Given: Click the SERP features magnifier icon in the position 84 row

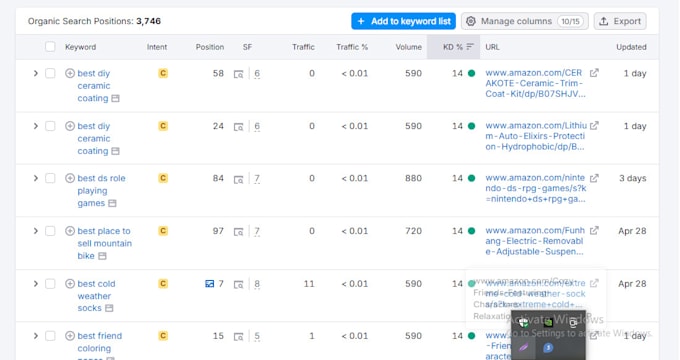Looking at the screenshot, I should [x=239, y=179].
